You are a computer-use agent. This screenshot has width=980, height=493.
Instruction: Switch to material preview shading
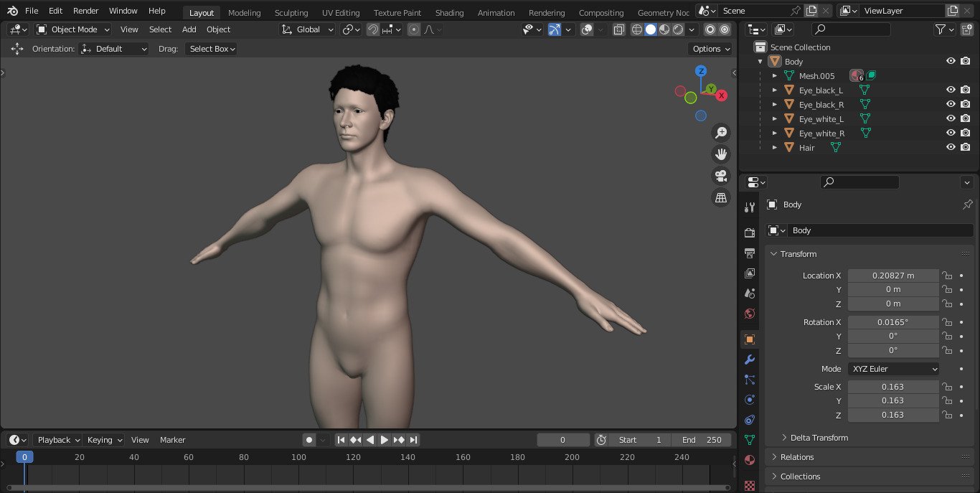coord(664,29)
